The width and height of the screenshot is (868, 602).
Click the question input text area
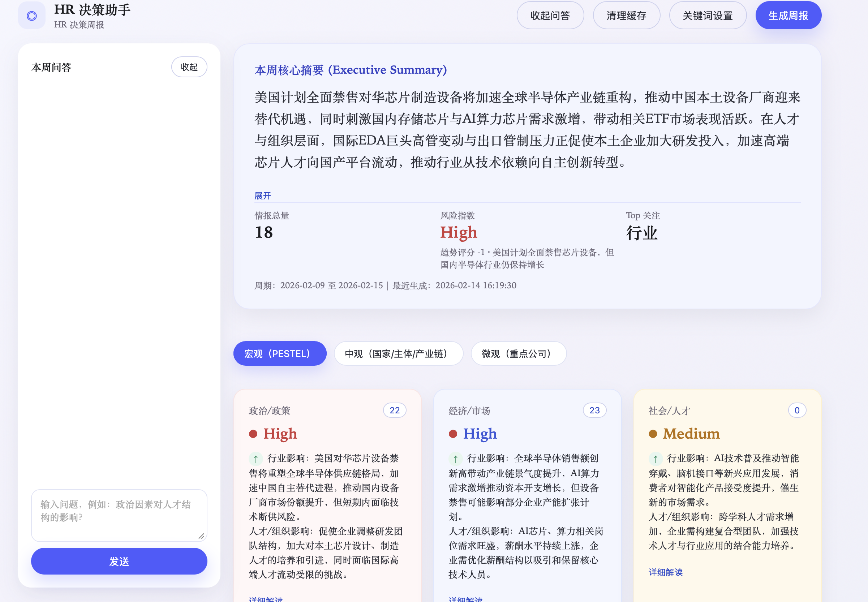(x=119, y=515)
